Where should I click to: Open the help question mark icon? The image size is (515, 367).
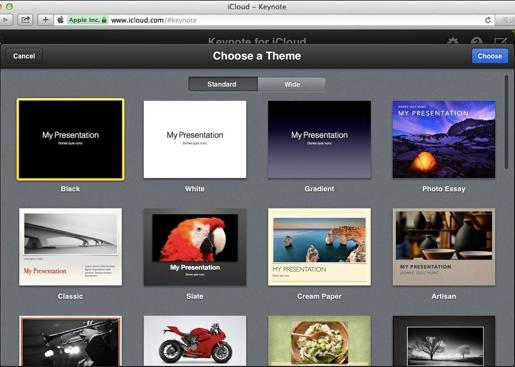(477, 42)
